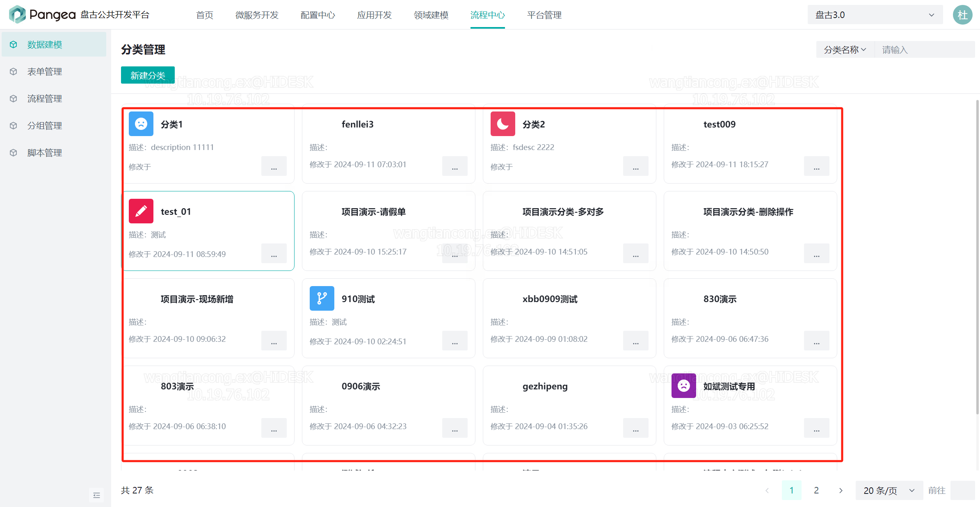Click the 请输入 search input field
This screenshot has height=507, width=980.
coord(925,50)
